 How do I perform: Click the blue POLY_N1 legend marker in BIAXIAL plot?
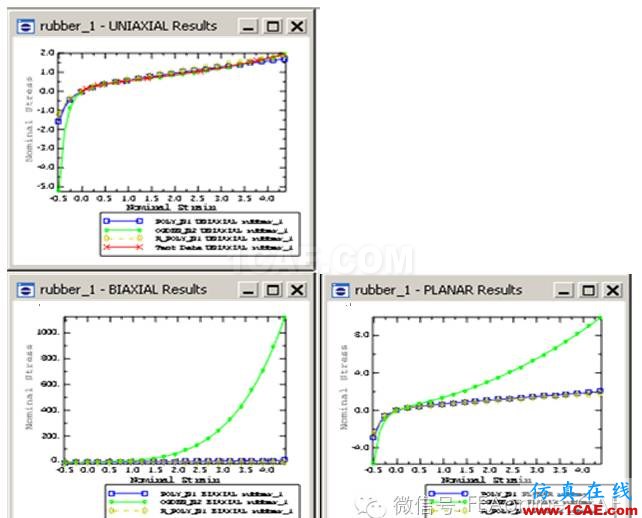128,493
